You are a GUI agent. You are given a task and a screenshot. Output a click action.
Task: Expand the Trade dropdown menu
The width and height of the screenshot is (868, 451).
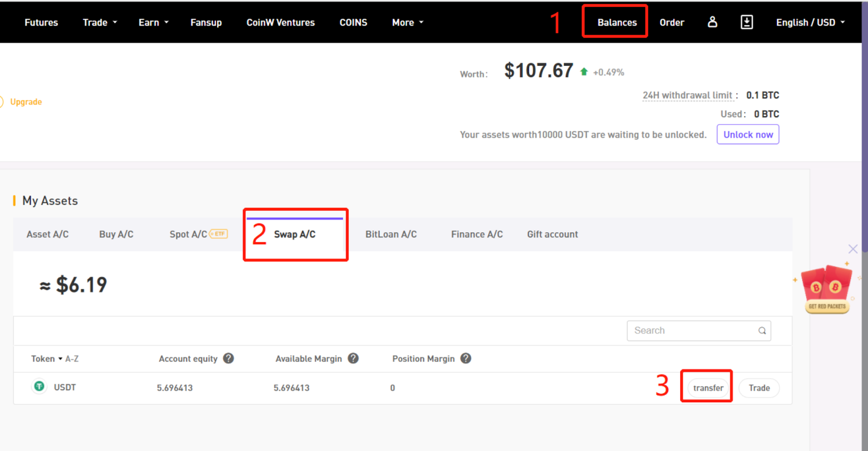coord(100,22)
